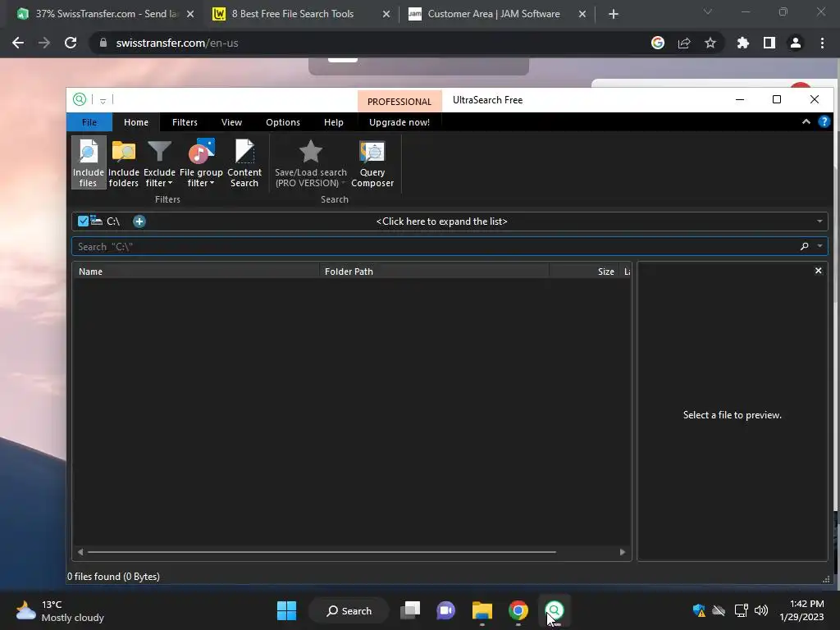Sort results by Size column

pos(584,272)
